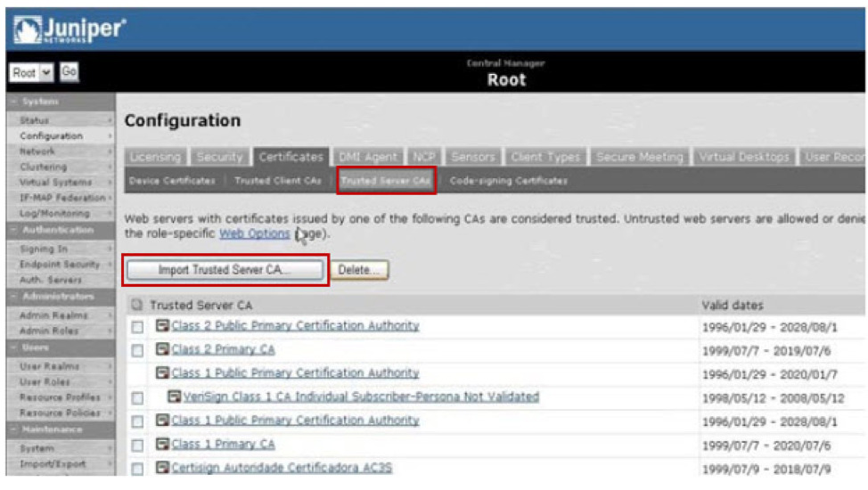
Task: Click certificate icon beside Class 2 Primary CA
Action: [x=161, y=349]
